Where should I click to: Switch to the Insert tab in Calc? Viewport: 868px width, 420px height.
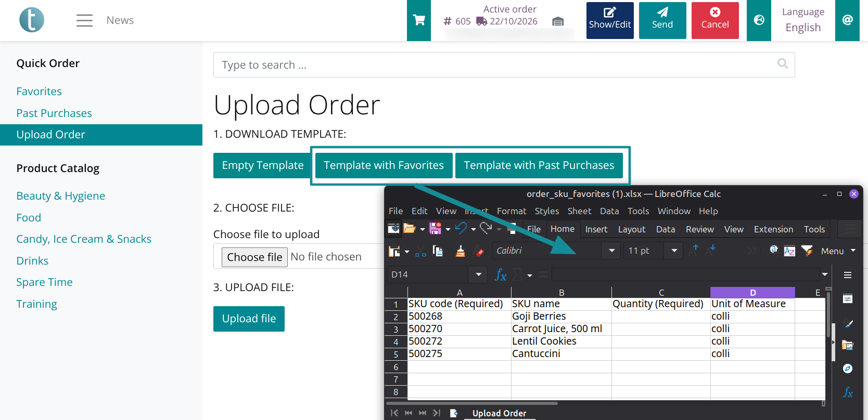(x=596, y=229)
